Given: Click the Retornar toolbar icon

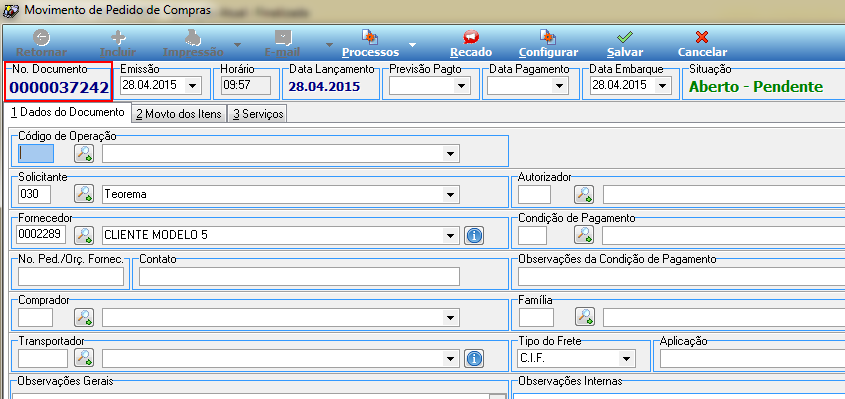Looking at the screenshot, I should pos(41,38).
